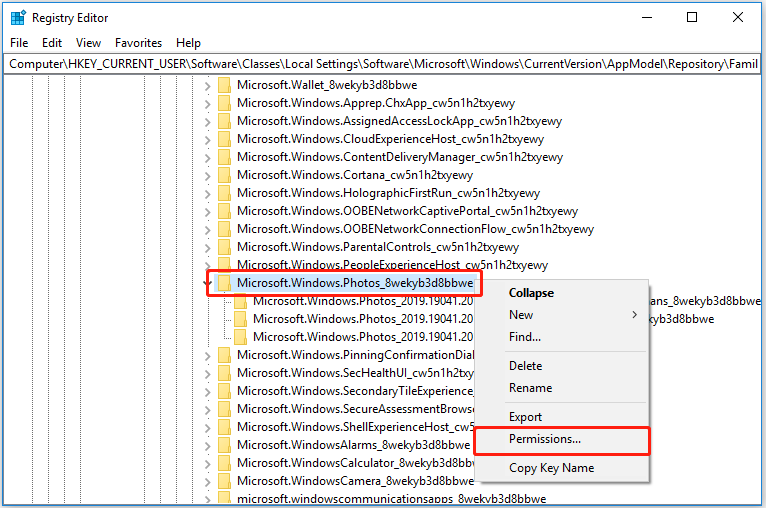Select Microsoft.Windows.Photos_8wekyb3d8bbwe key

(x=355, y=283)
